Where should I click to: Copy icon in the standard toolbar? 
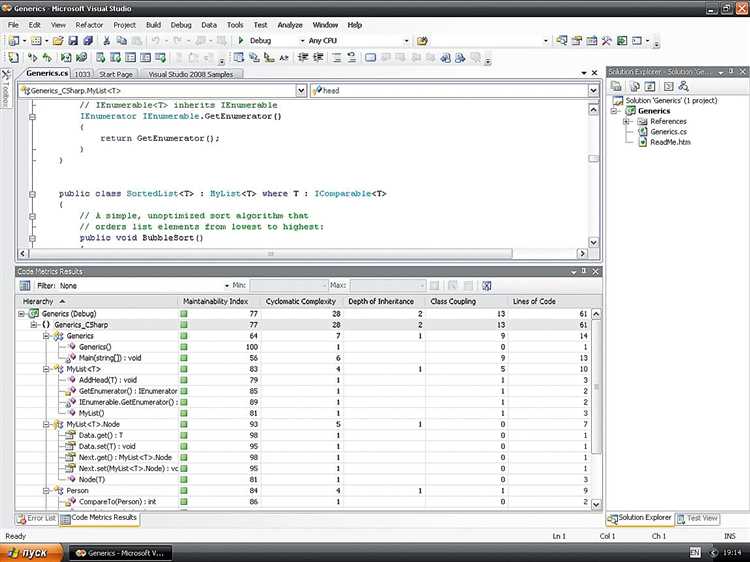[121, 41]
